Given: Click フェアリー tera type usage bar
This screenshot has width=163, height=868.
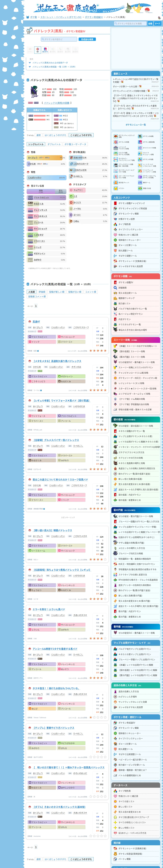Looking at the screenshot, I should [88, 190].
